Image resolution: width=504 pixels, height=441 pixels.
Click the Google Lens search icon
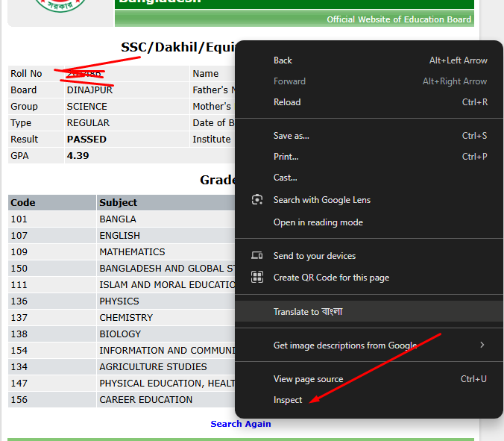(x=257, y=200)
